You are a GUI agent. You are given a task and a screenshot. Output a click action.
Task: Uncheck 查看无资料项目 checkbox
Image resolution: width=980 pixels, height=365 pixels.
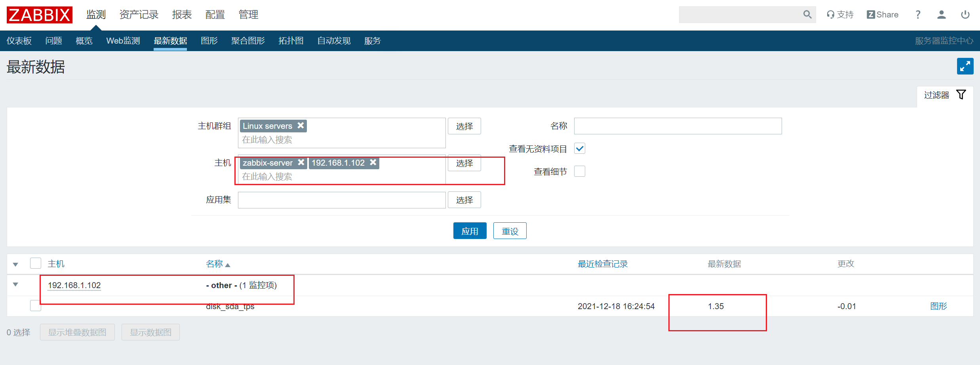tap(579, 149)
